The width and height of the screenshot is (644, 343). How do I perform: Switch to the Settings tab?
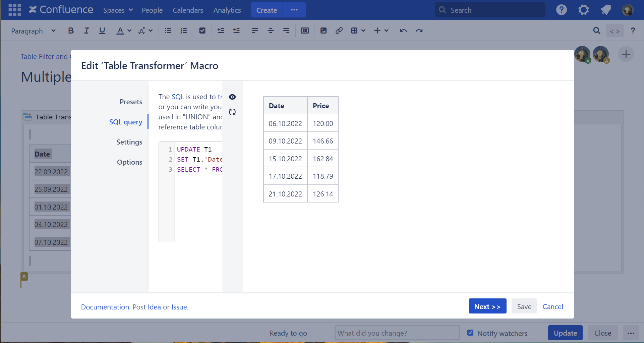click(x=129, y=142)
